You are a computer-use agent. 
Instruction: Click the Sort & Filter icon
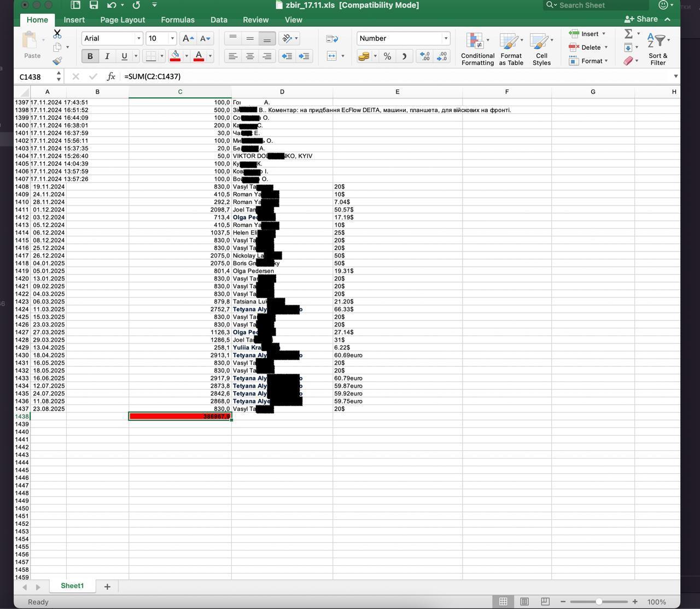(658, 49)
